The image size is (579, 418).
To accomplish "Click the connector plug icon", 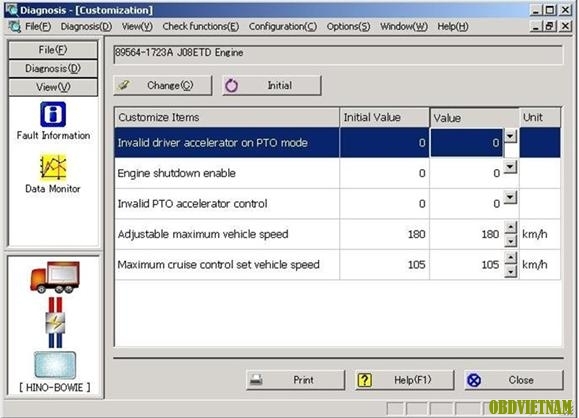I will coord(55,323).
